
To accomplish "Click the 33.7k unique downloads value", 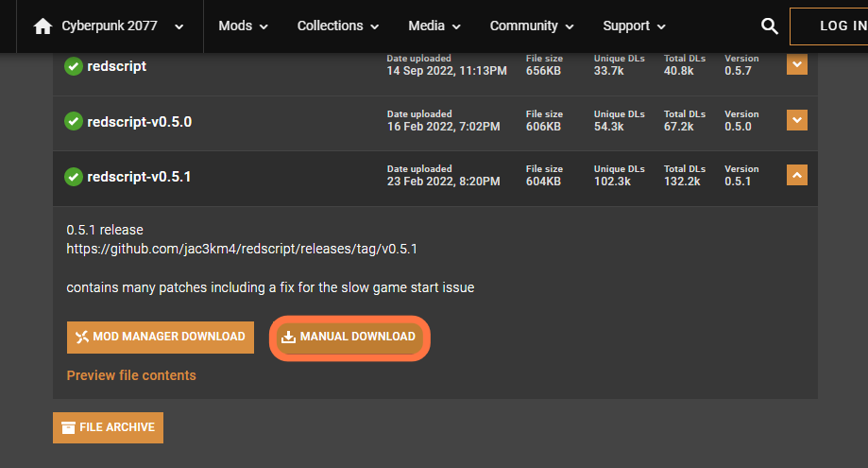I will coord(609,71).
